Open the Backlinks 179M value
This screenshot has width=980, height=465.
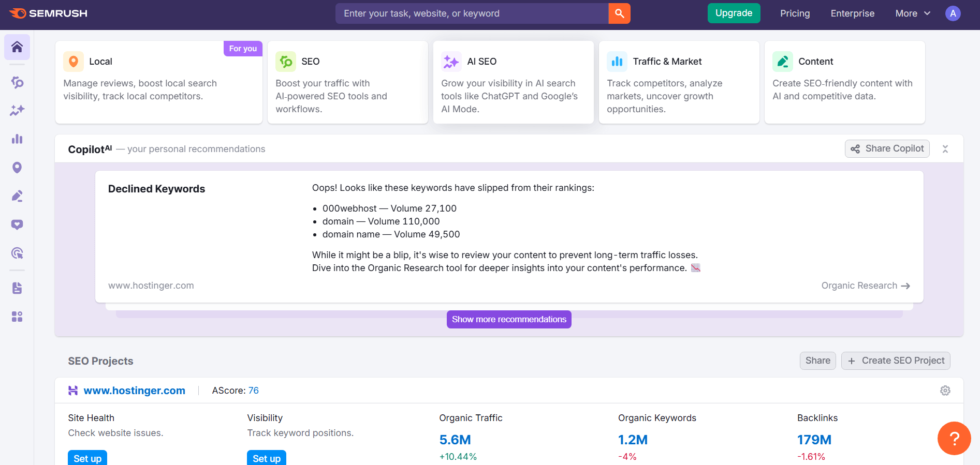(x=814, y=440)
